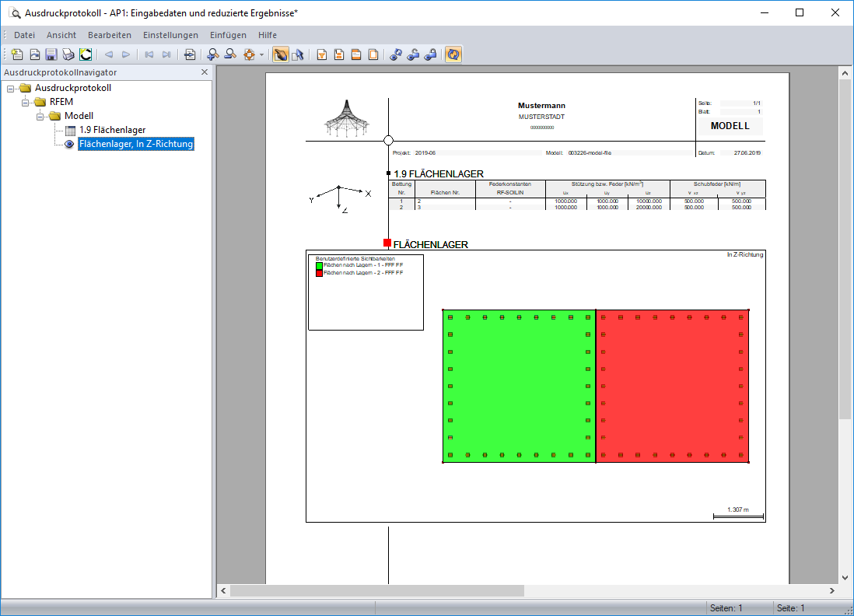
Task: Open the Ansicht menu
Action: [61, 35]
